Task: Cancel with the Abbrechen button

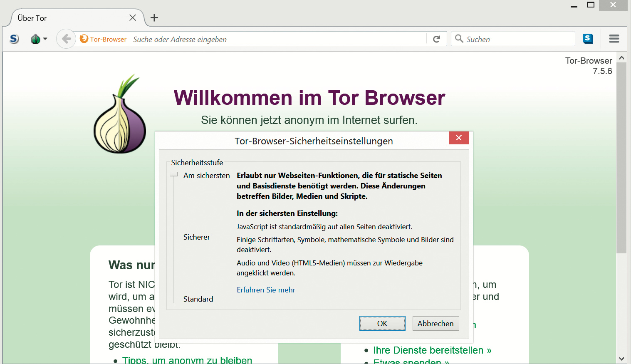Action: [x=436, y=323]
